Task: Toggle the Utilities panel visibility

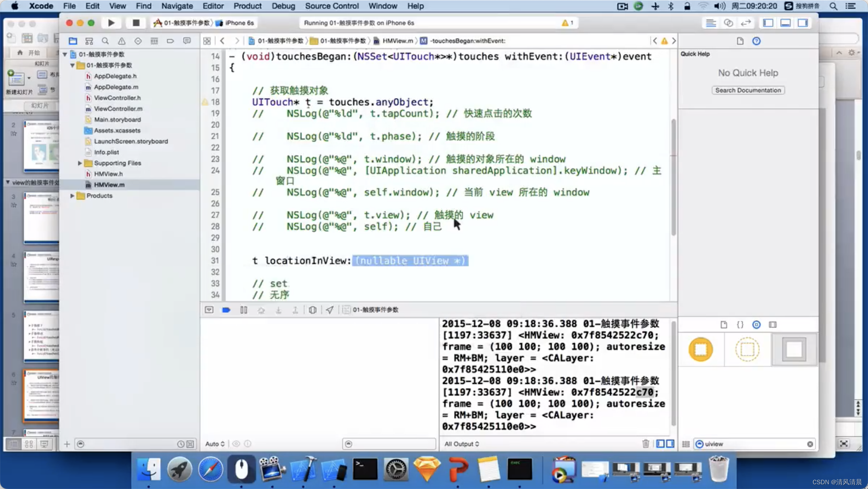Action: click(803, 23)
